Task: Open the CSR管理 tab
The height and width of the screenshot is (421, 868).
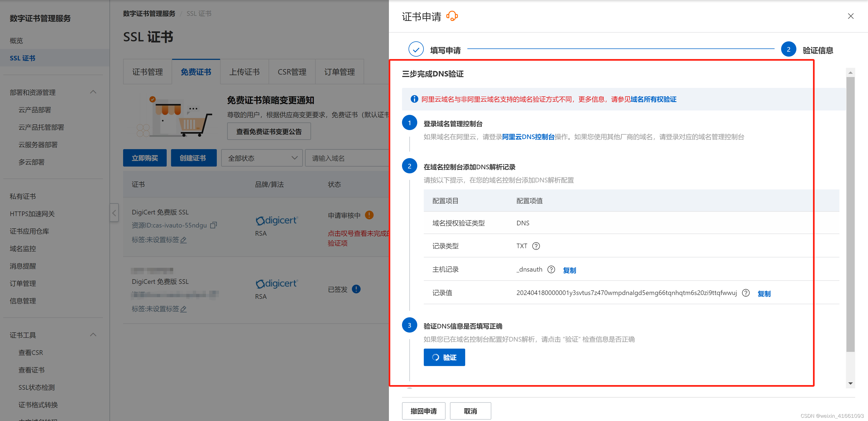Action: point(292,72)
